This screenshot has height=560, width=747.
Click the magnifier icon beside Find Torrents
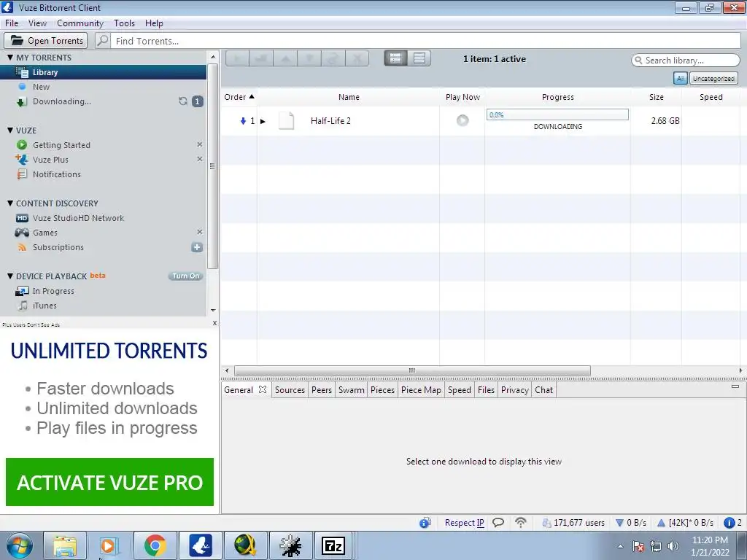click(x=103, y=41)
